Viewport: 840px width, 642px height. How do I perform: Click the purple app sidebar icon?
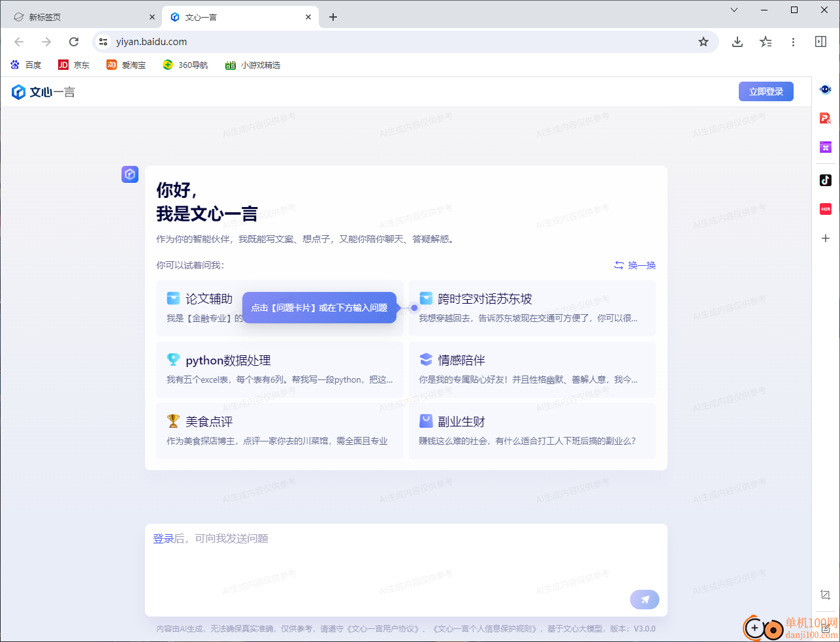pos(826,147)
